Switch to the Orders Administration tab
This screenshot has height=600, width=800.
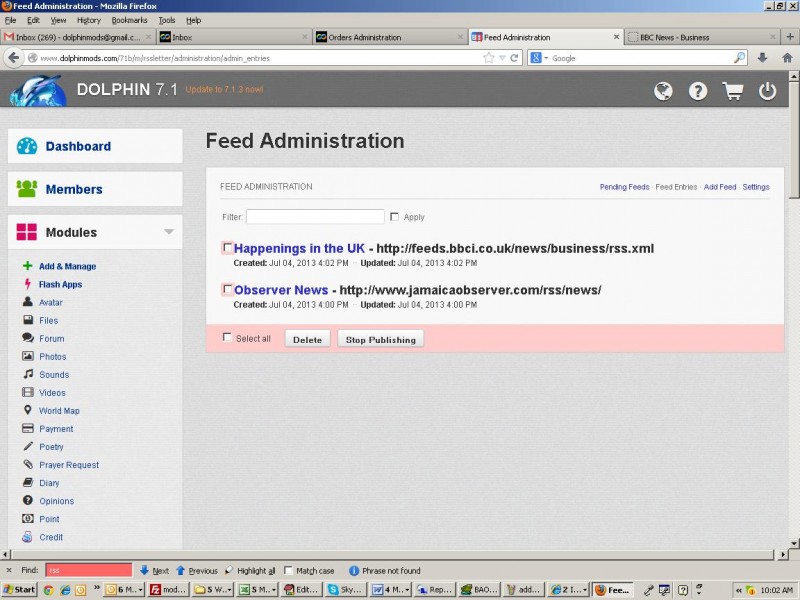click(390, 37)
